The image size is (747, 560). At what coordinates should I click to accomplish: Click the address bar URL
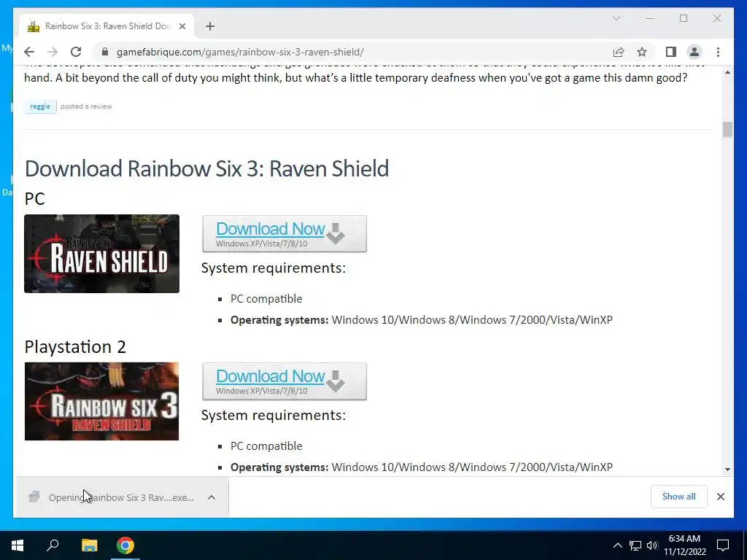click(240, 52)
